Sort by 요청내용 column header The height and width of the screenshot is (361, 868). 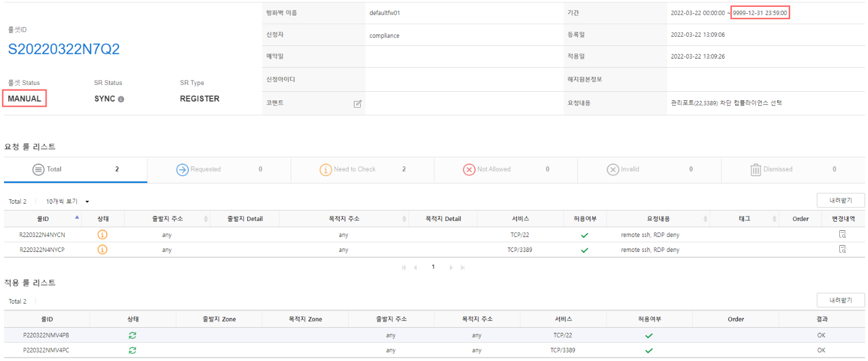[x=658, y=219]
